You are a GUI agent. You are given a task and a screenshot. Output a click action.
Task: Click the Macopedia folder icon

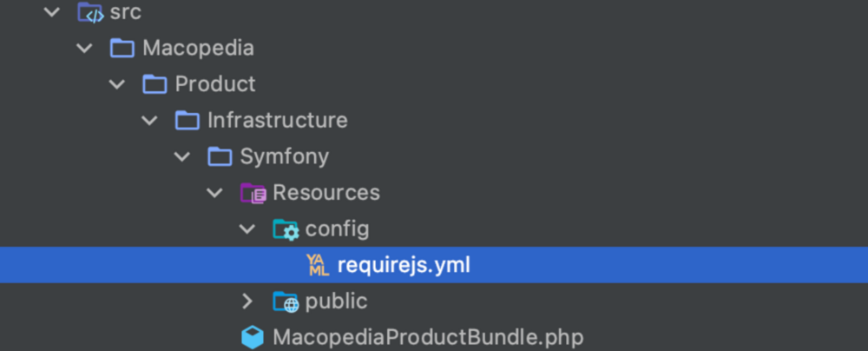[122, 48]
